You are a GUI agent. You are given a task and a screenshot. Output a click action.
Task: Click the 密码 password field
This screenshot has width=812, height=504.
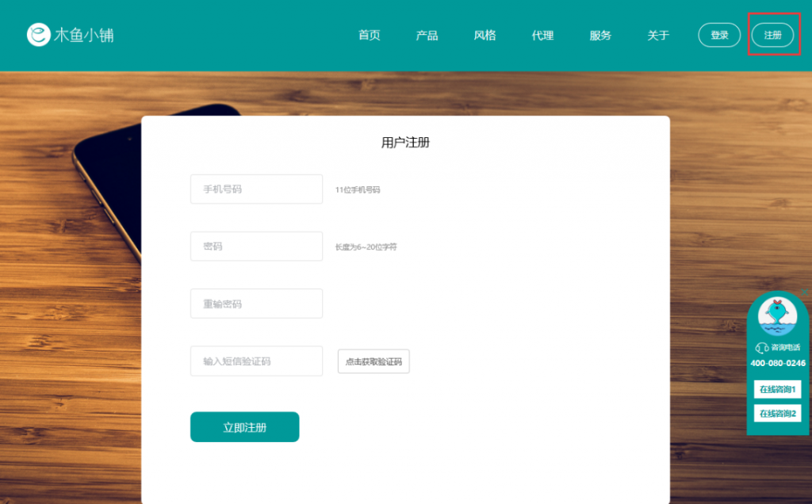(256, 246)
